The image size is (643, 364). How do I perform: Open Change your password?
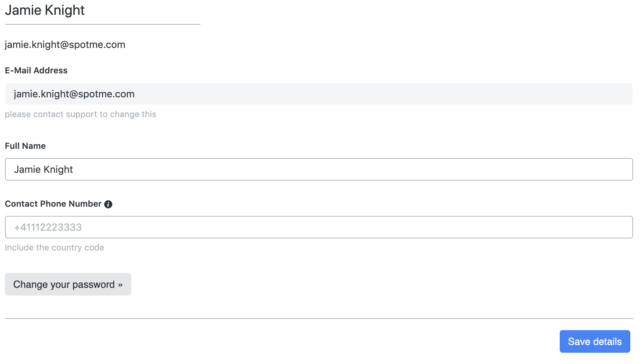click(x=68, y=284)
